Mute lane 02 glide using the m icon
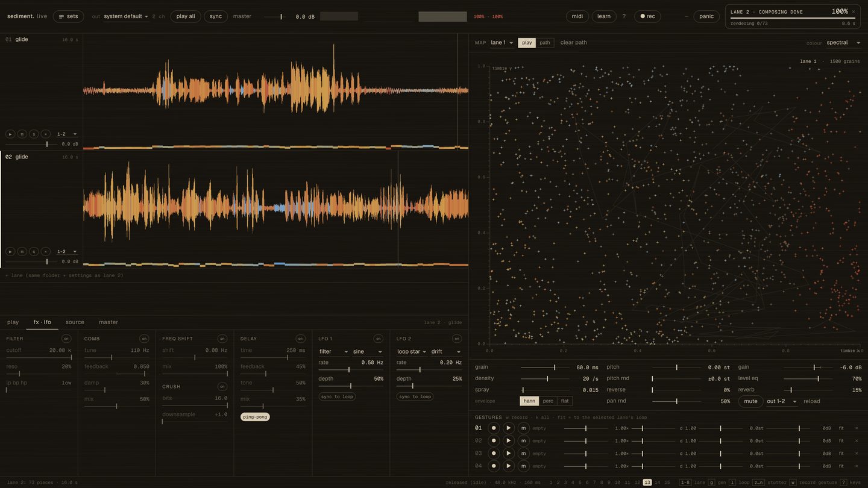The image size is (868, 488). point(22,251)
